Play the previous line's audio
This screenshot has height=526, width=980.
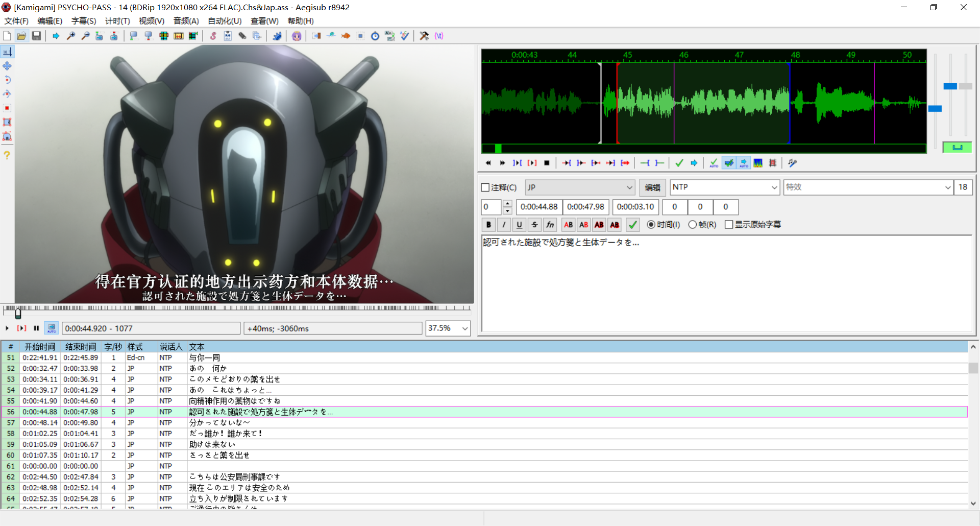[488, 163]
